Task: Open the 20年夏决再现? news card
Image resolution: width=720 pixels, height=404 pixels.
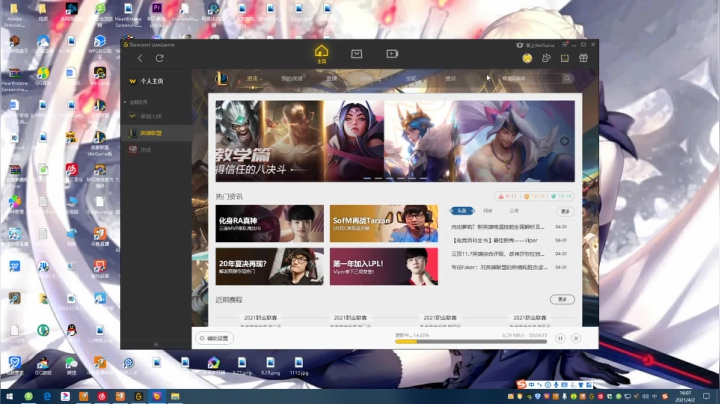Action: (270, 267)
